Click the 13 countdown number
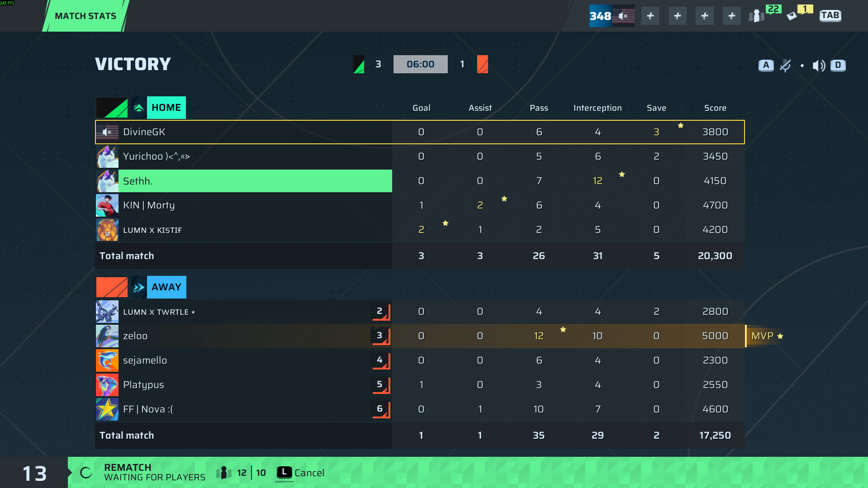Viewport: 868px width, 488px height. point(34,474)
